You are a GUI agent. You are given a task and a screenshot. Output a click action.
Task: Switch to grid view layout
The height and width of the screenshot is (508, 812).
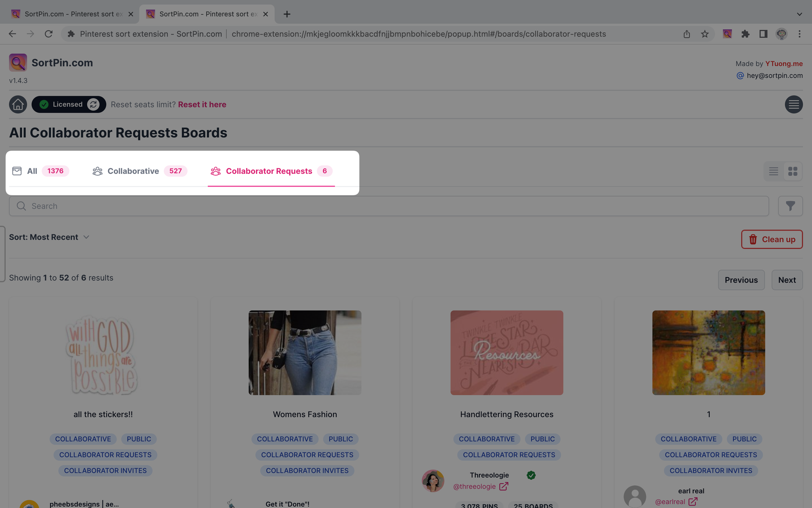click(793, 171)
